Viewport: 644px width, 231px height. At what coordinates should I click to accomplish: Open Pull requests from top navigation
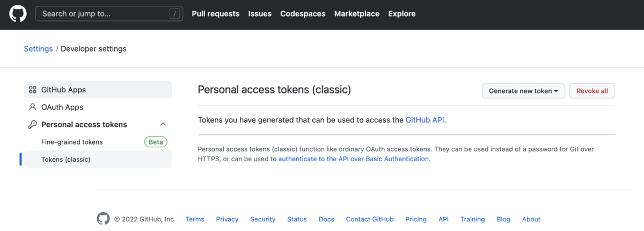tap(216, 14)
